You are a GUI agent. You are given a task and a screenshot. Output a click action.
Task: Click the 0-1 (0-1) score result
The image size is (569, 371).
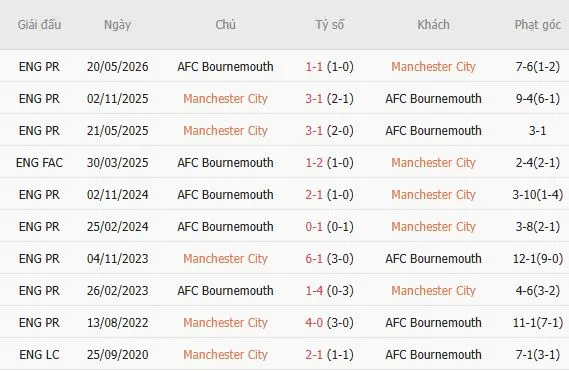point(329,227)
